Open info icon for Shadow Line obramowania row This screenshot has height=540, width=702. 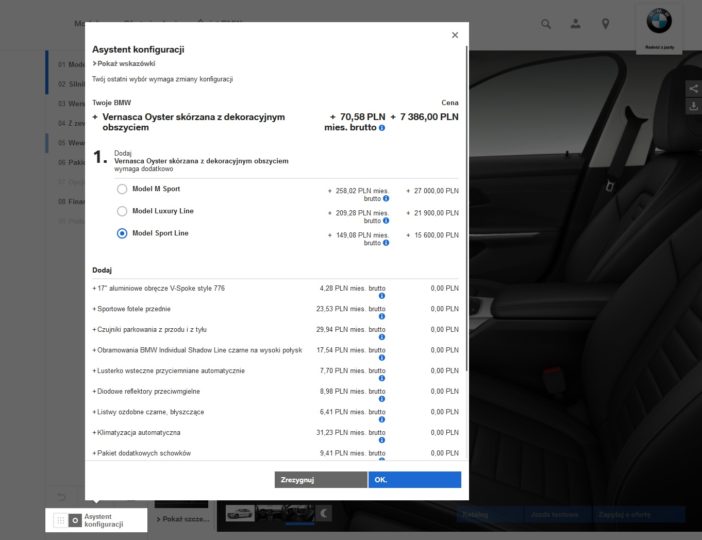(382, 358)
